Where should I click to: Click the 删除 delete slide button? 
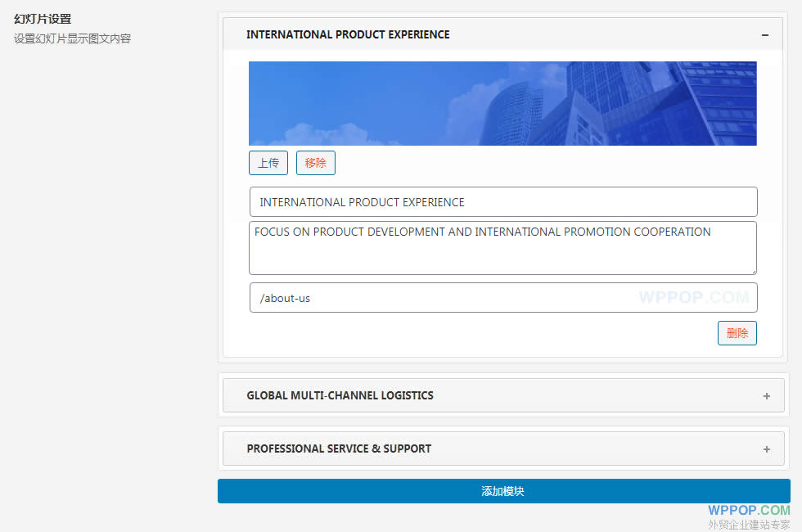[737, 333]
